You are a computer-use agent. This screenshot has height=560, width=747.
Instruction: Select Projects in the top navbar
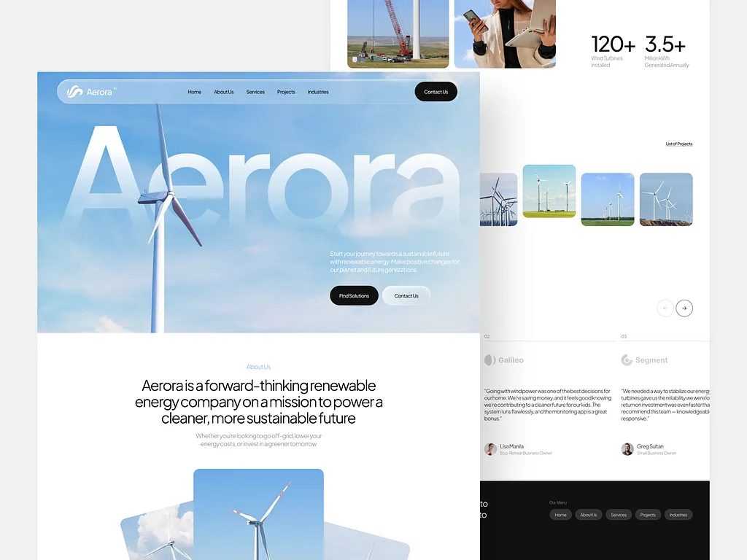[x=286, y=92]
